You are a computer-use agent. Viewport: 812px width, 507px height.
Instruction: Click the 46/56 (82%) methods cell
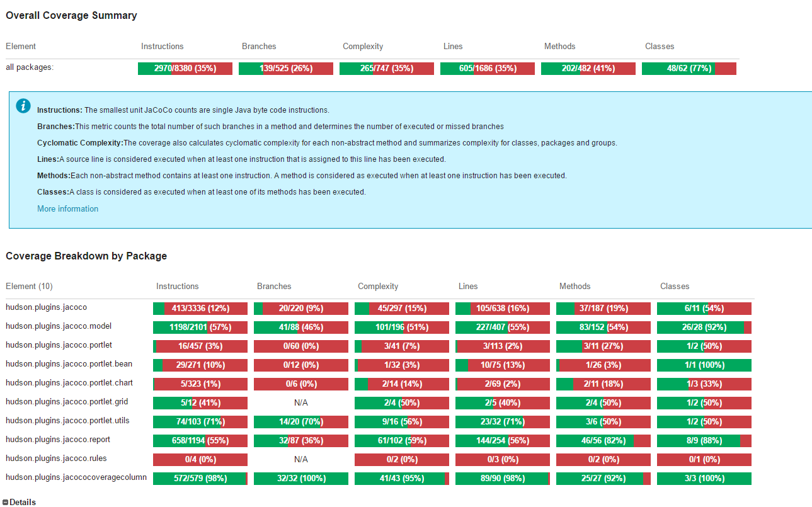click(603, 441)
